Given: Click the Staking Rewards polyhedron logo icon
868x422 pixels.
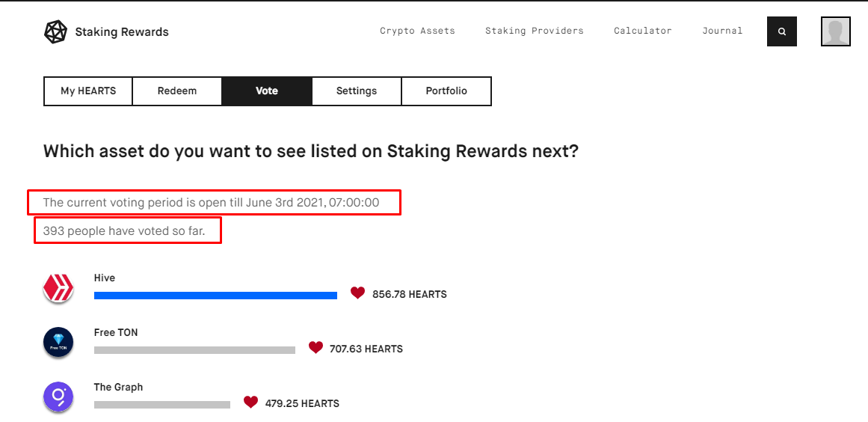Looking at the screenshot, I should click(x=55, y=32).
